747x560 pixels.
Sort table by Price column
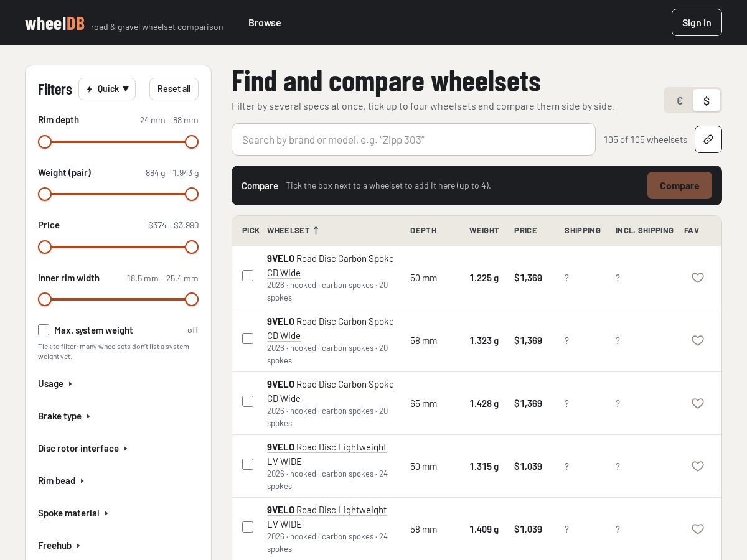[525, 230]
